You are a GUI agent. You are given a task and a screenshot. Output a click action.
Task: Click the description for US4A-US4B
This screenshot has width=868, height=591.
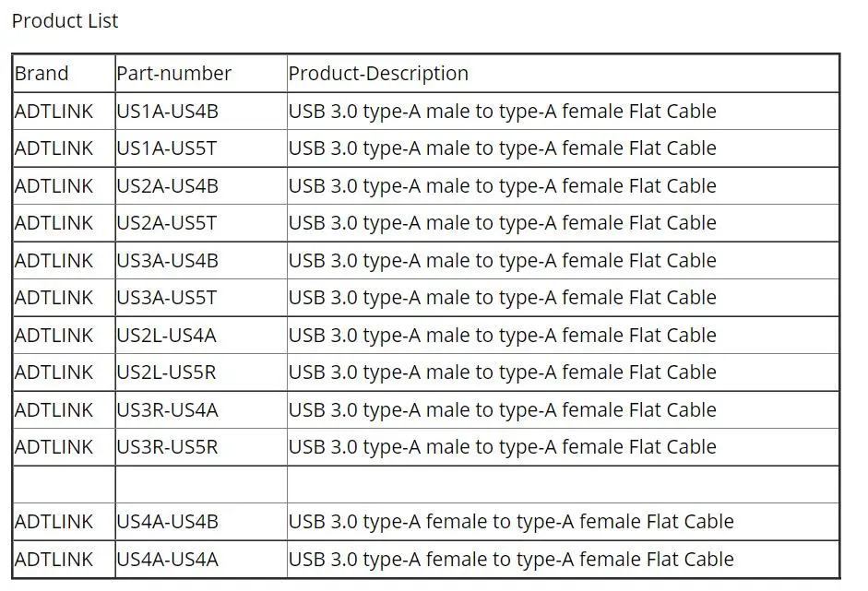click(x=511, y=522)
